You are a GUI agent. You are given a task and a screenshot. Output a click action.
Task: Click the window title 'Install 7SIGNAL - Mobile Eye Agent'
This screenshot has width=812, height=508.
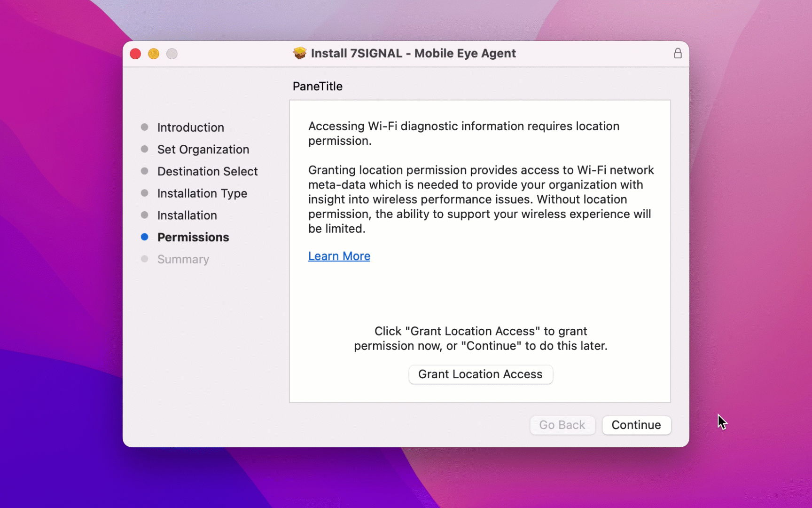(x=414, y=53)
